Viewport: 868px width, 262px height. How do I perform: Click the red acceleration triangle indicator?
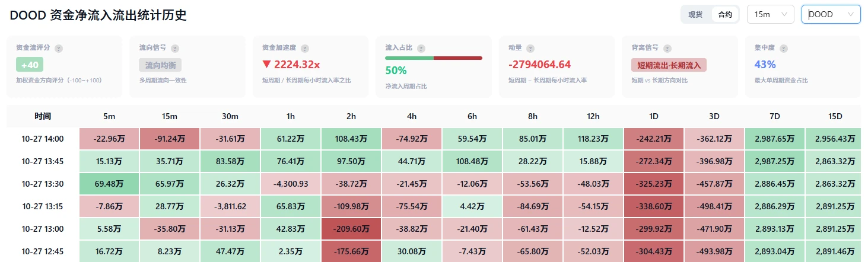tap(267, 65)
